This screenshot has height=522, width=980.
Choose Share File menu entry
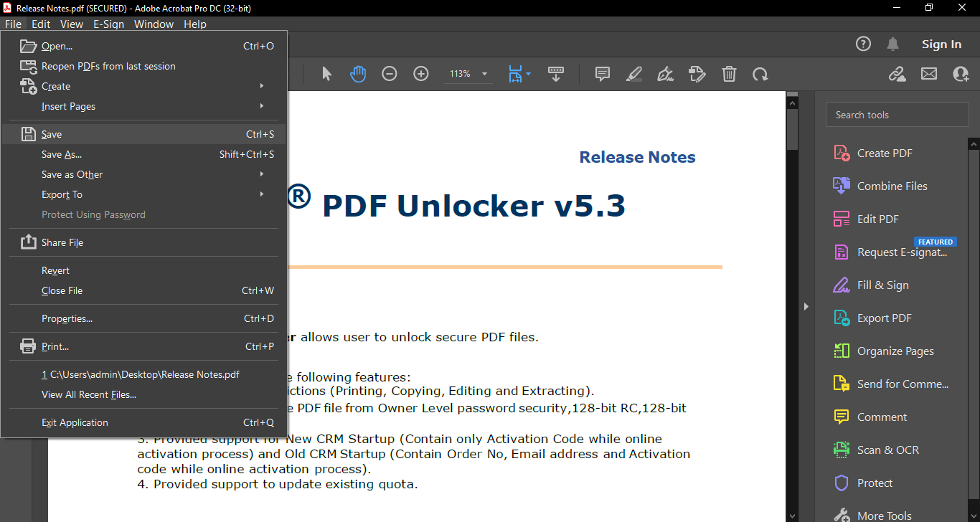click(x=144, y=242)
